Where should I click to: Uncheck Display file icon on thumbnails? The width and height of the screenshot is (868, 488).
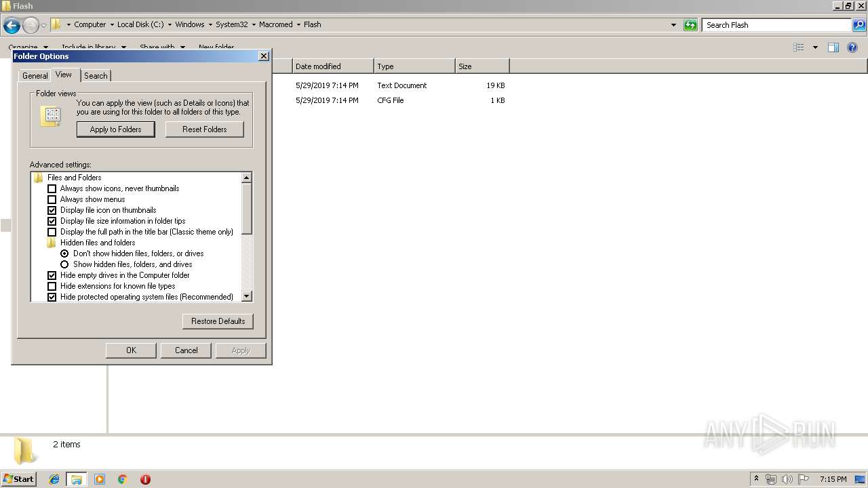(52, 210)
